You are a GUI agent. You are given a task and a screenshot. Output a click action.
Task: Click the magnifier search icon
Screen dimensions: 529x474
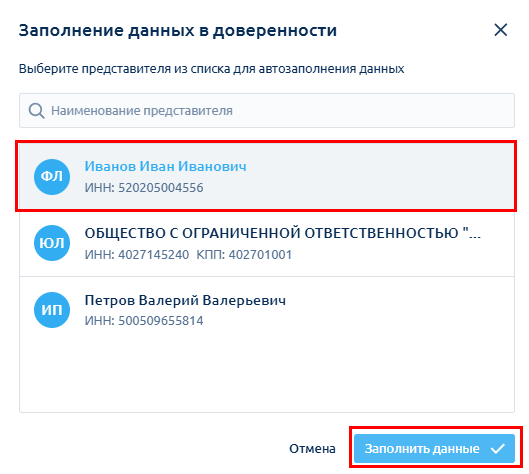coord(36,111)
